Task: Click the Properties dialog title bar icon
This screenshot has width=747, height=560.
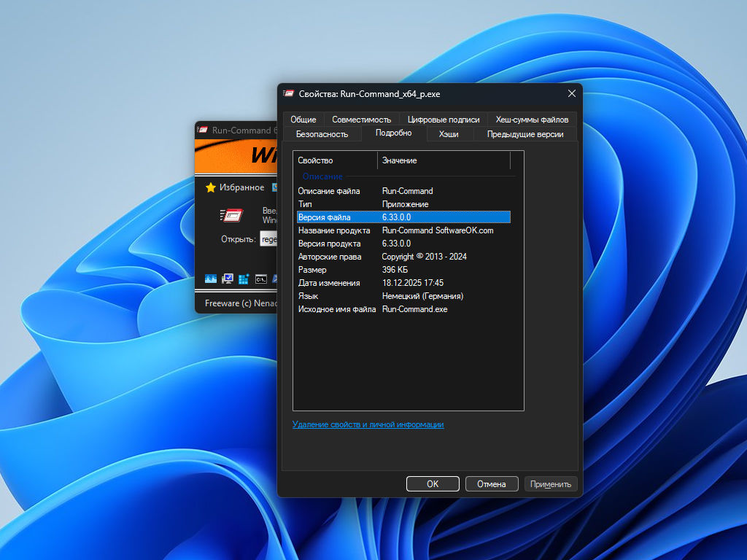Action: pos(289,94)
